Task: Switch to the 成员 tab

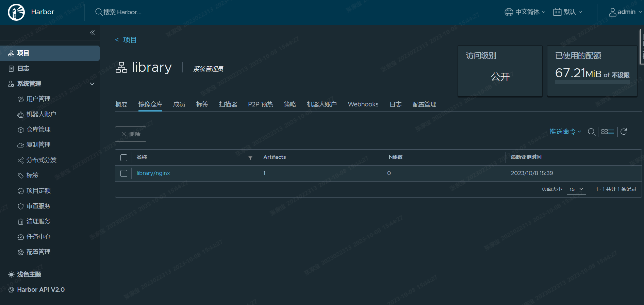Action: point(179,104)
